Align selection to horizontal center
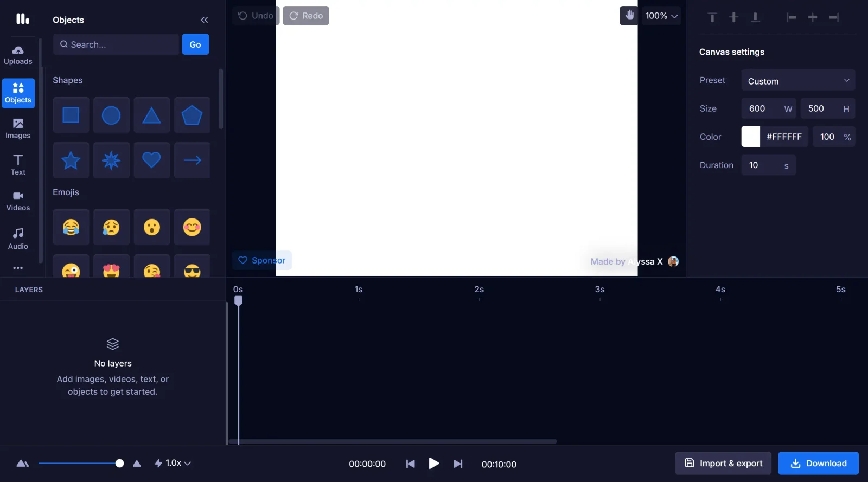The image size is (868, 482). pos(813,17)
